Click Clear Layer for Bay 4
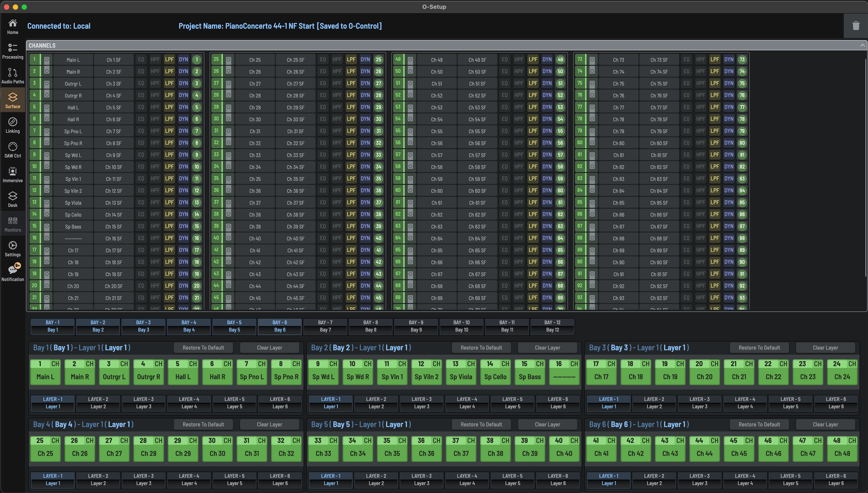This screenshot has width=868, height=493. coord(269,425)
